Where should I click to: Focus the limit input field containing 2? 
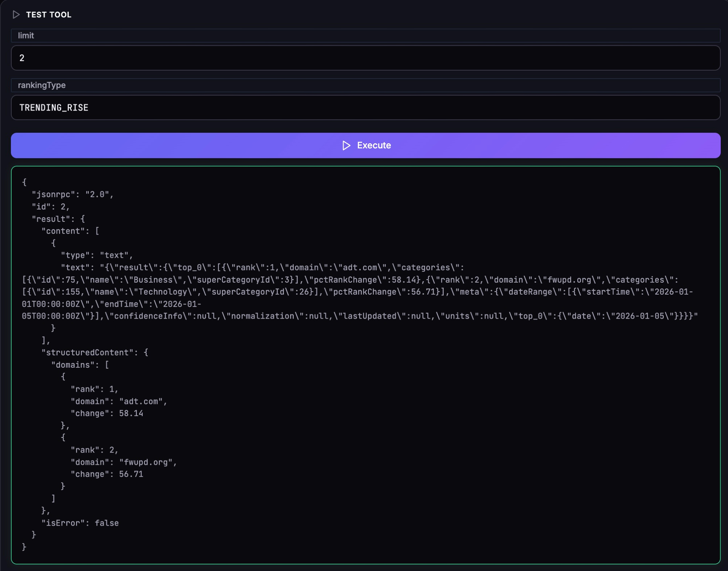(x=365, y=58)
